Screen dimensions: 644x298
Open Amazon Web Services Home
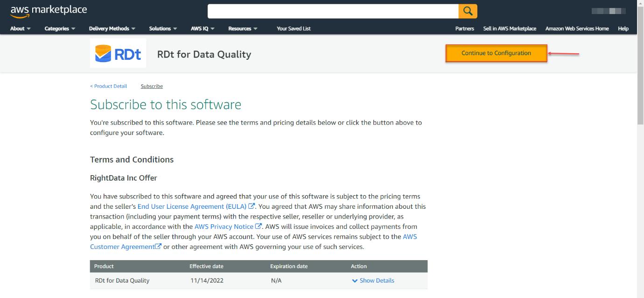tap(577, 28)
